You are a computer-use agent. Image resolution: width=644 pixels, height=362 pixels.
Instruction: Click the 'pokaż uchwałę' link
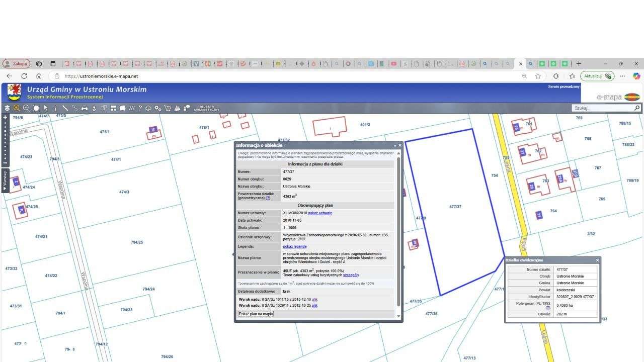click(320, 213)
